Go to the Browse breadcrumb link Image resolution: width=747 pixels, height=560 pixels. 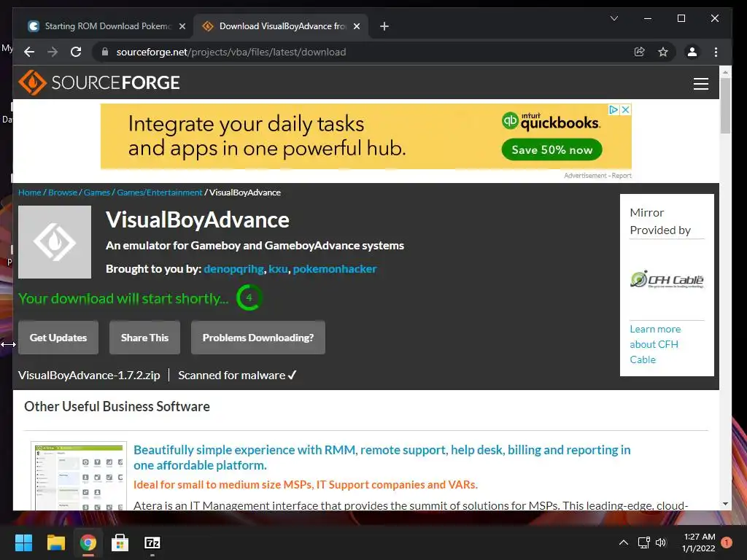pyautogui.click(x=63, y=192)
